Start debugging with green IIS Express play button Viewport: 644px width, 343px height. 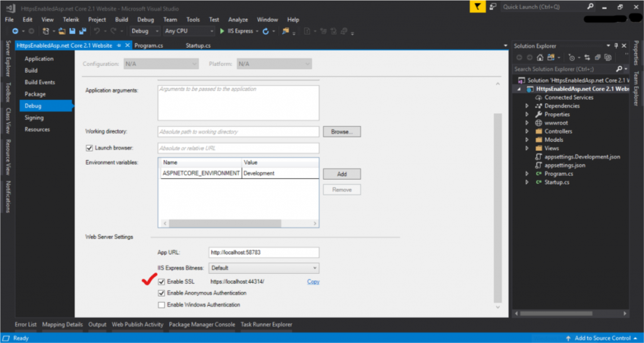click(222, 31)
